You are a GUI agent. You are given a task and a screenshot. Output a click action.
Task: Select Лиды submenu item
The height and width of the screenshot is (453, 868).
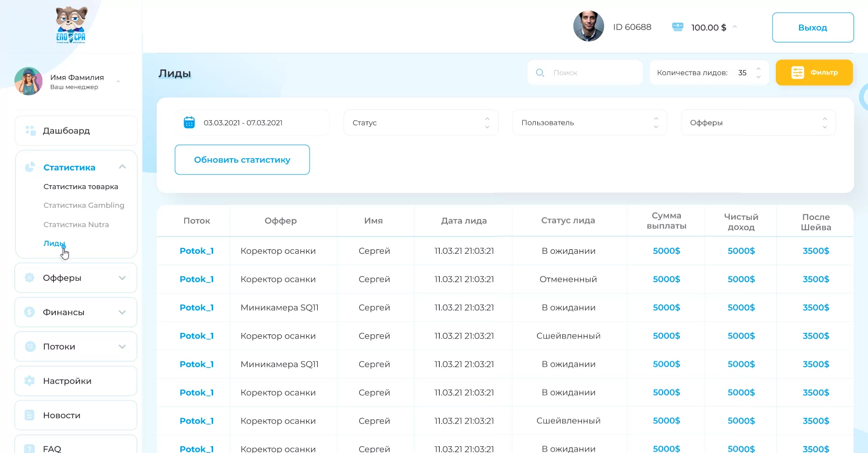pos(54,243)
